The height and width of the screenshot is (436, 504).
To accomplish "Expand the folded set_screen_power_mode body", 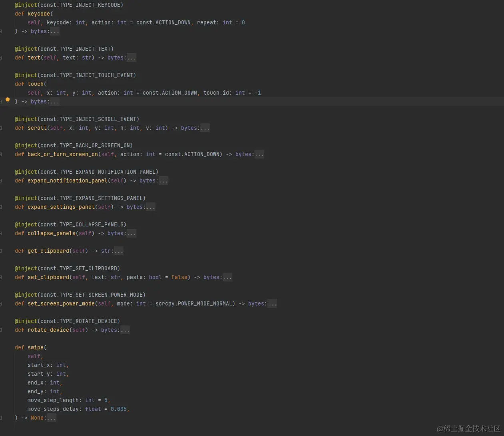I will 272,303.
